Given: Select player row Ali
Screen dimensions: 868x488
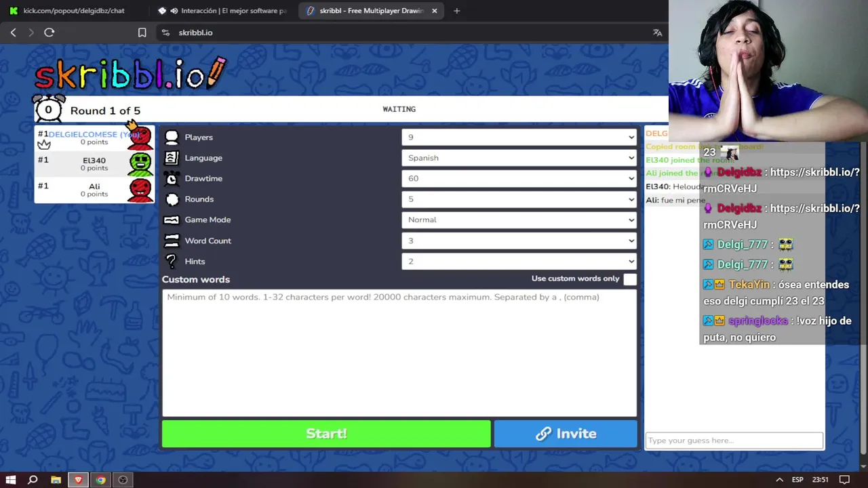Looking at the screenshot, I should pos(94,190).
